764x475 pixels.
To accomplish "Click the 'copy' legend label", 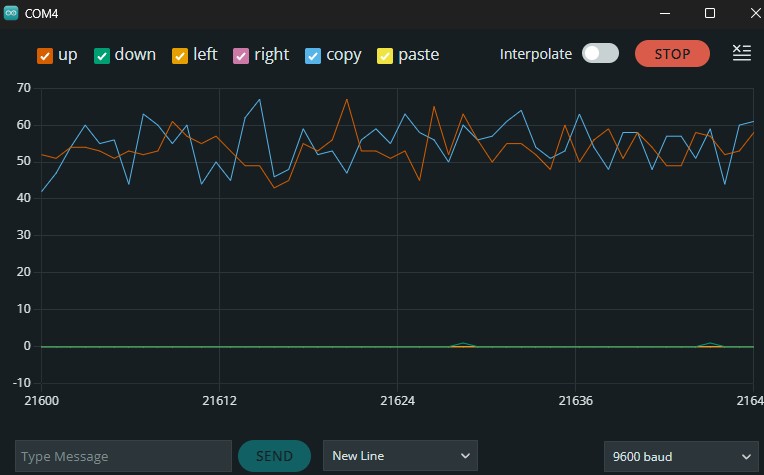I will click(x=344, y=55).
